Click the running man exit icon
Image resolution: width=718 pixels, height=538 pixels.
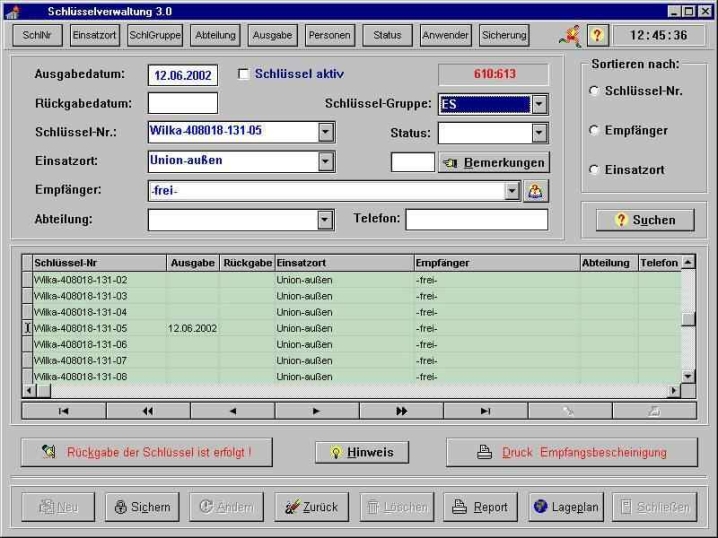click(x=571, y=35)
